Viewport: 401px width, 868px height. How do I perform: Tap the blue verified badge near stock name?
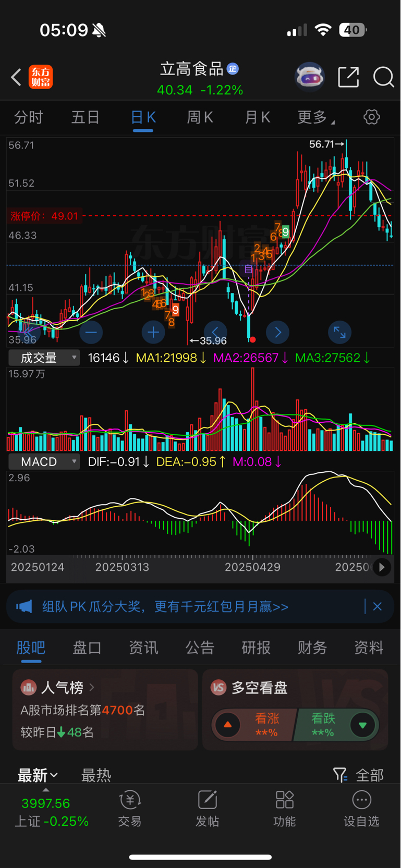tap(233, 69)
